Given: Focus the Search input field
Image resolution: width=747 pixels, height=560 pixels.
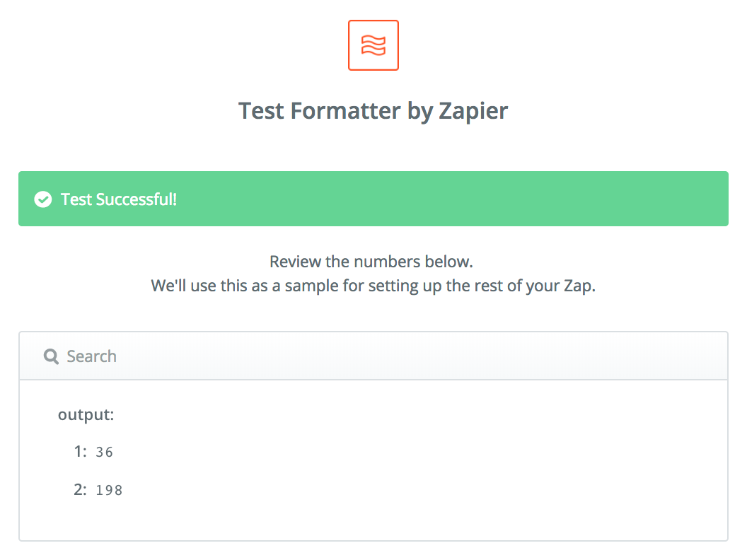Looking at the screenshot, I should pos(373,356).
